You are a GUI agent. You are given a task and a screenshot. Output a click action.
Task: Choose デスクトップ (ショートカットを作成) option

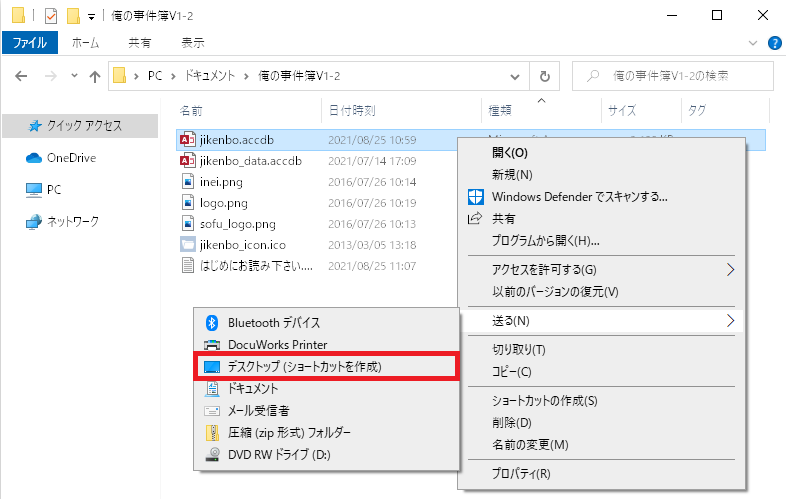[x=304, y=366]
